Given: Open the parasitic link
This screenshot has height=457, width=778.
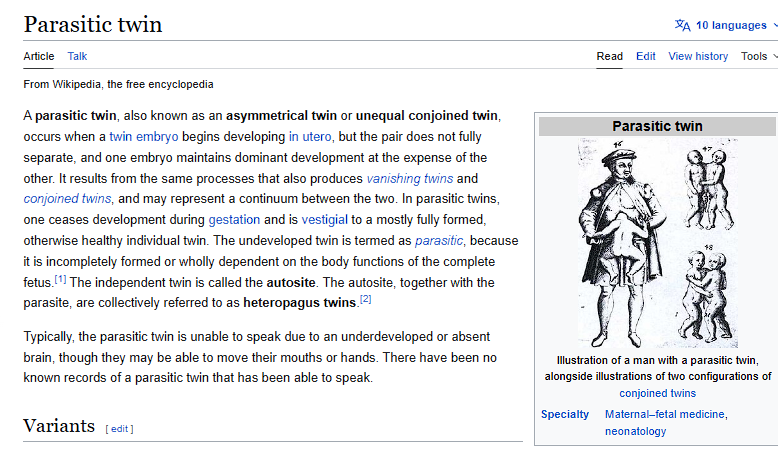Looking at the screenshot, I should [x=439, y=241].
